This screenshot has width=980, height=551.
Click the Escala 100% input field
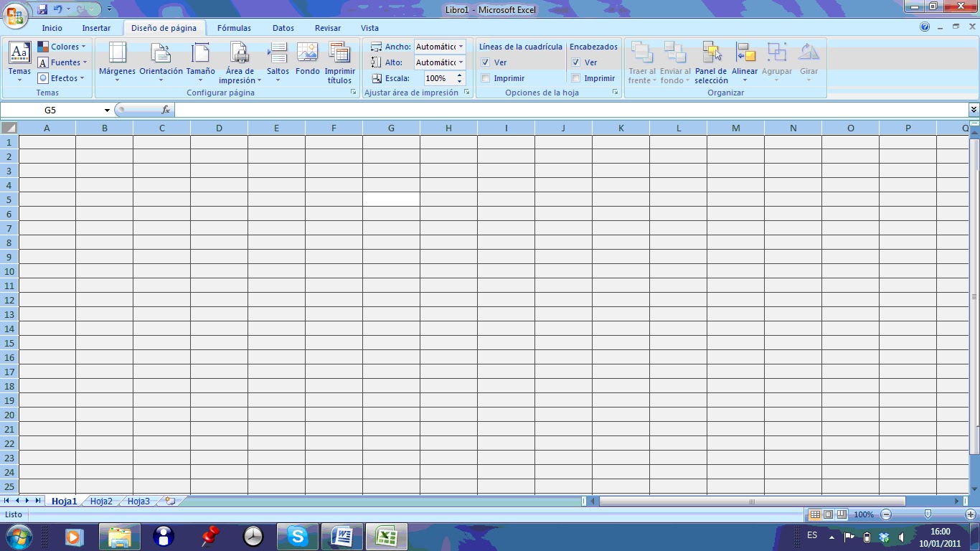tap(438, 78)
